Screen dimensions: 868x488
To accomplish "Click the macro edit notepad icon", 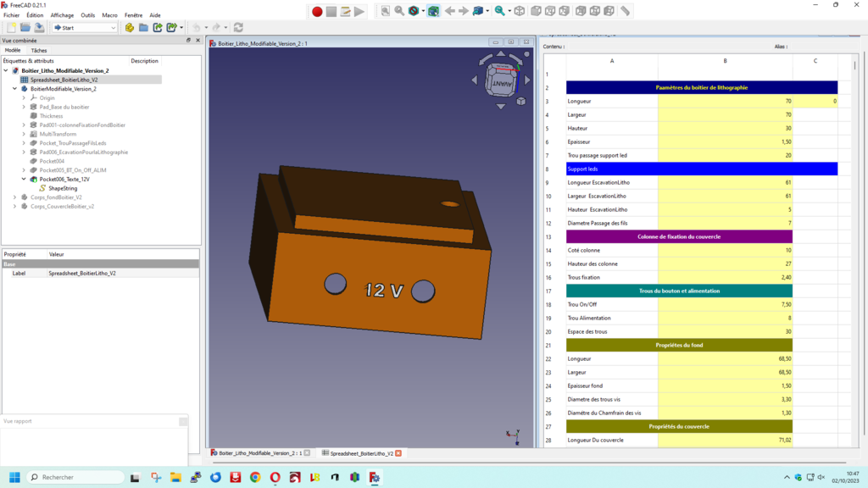I will pos(345,12).
